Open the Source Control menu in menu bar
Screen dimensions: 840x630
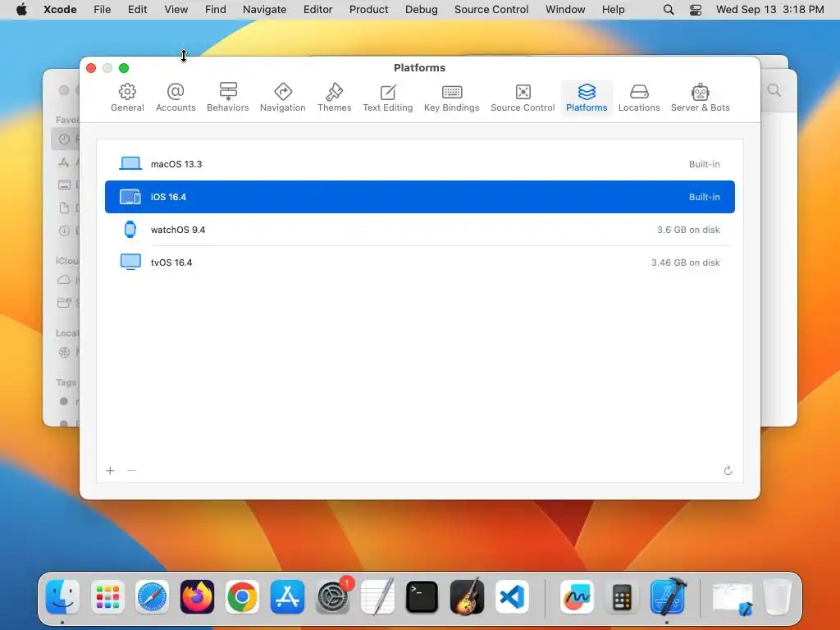(x=491, y=10)
